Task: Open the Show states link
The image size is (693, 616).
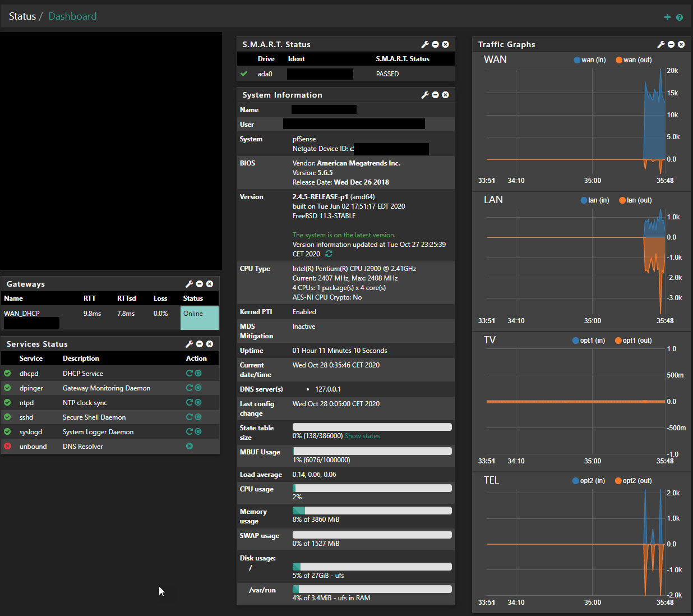Action: 362,436
